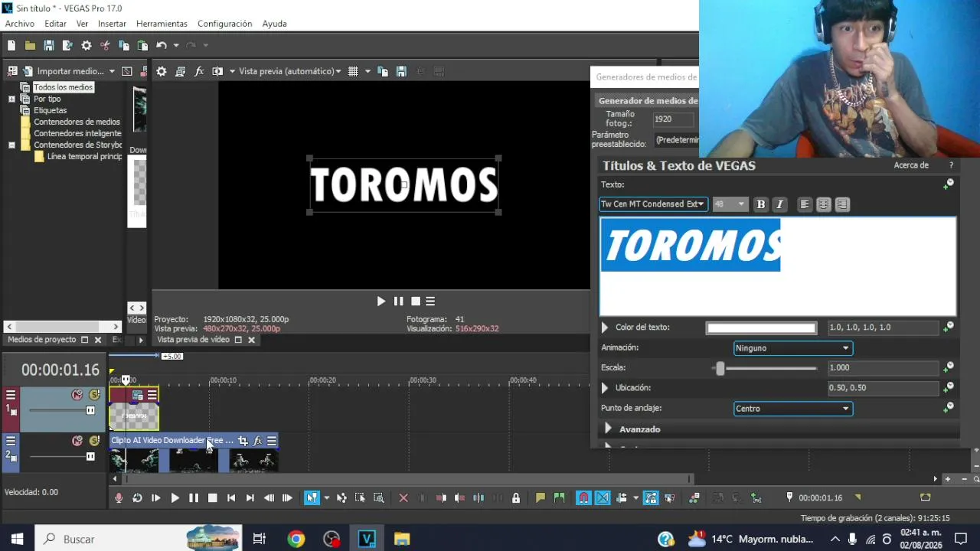Show overlay grid icon in preview toolbar
The image size is (980, 551).
(353, 71)
